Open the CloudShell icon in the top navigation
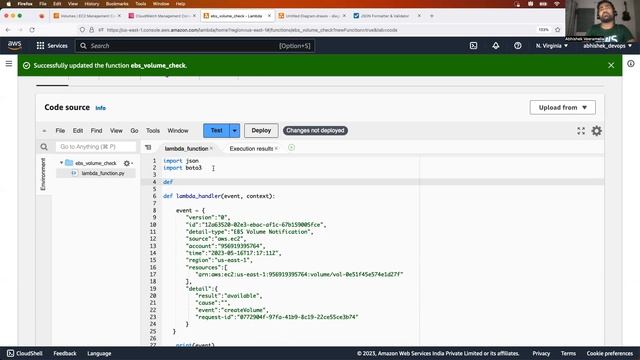This screenshot has height=360, width=640. point(473,46)
